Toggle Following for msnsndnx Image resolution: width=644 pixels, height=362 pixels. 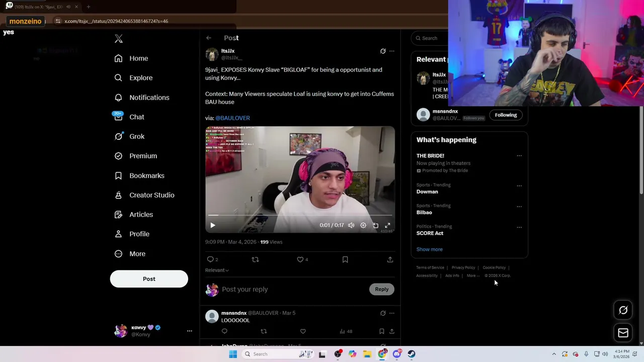tap(506, 115)
